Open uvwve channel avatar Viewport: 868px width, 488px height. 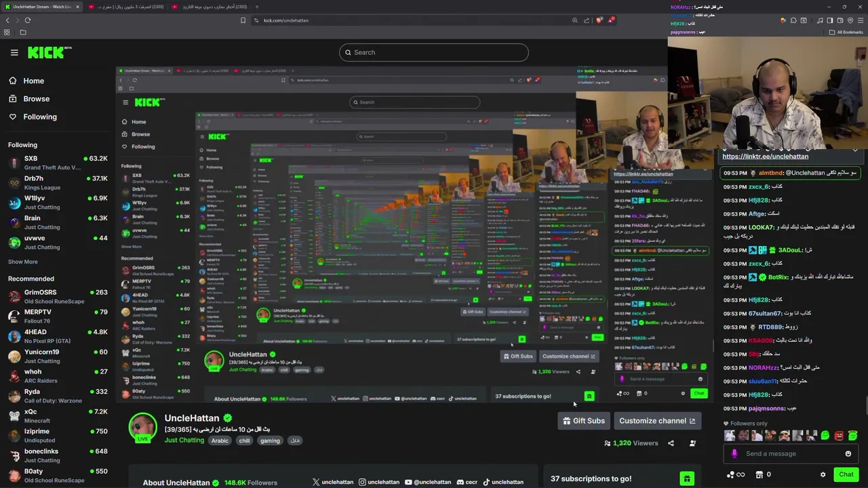coord(14,243)
